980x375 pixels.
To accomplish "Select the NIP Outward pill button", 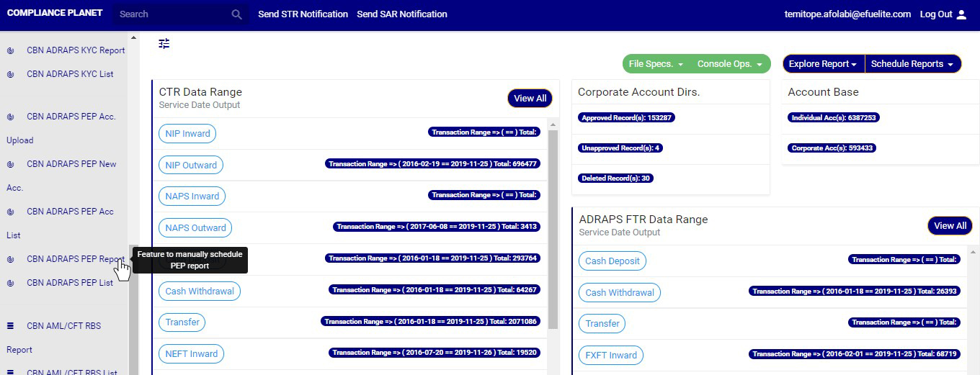I will 191,165.
